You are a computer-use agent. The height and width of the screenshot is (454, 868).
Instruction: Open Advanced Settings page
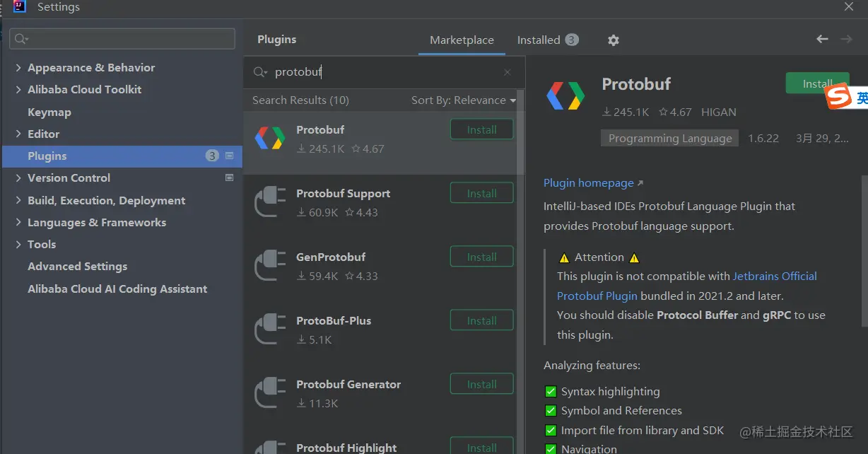pyautogui.click(x=78, y=267)
